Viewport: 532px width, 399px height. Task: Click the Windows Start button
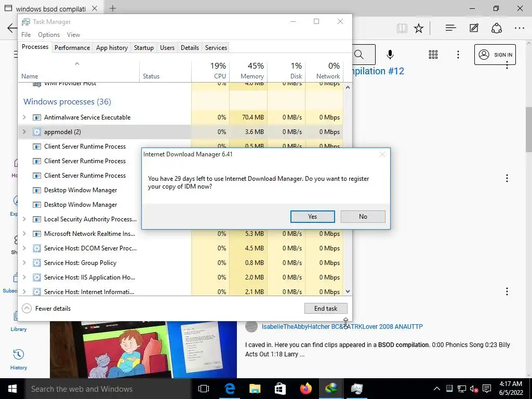(12, 389)
